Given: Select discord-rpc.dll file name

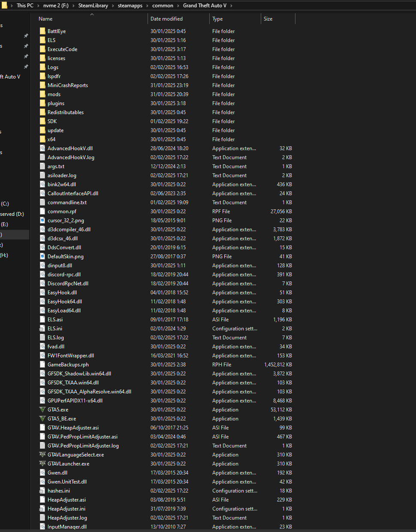Looking at the screenshot, I should coord(64,275).
